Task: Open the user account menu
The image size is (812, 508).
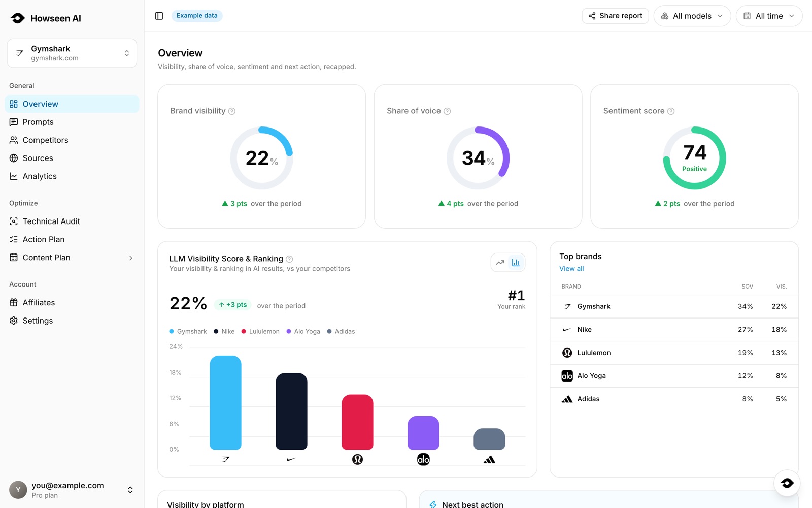Action: click(x=72, y=490)
